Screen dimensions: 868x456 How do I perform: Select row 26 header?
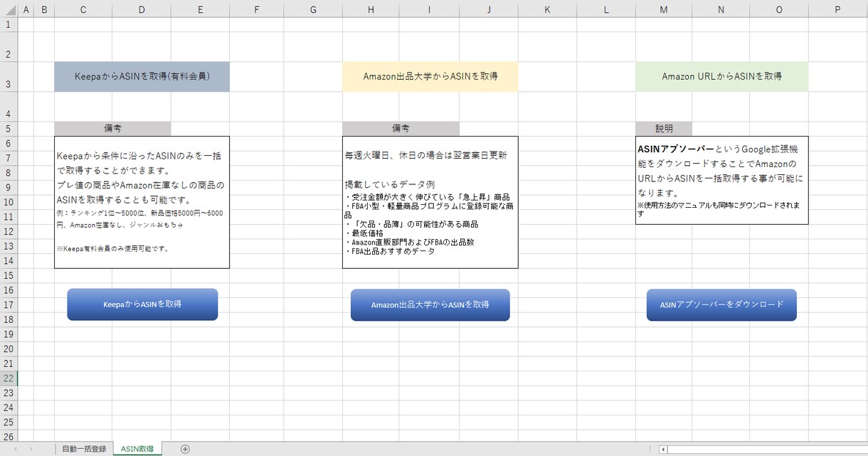(x=9, y=435)
